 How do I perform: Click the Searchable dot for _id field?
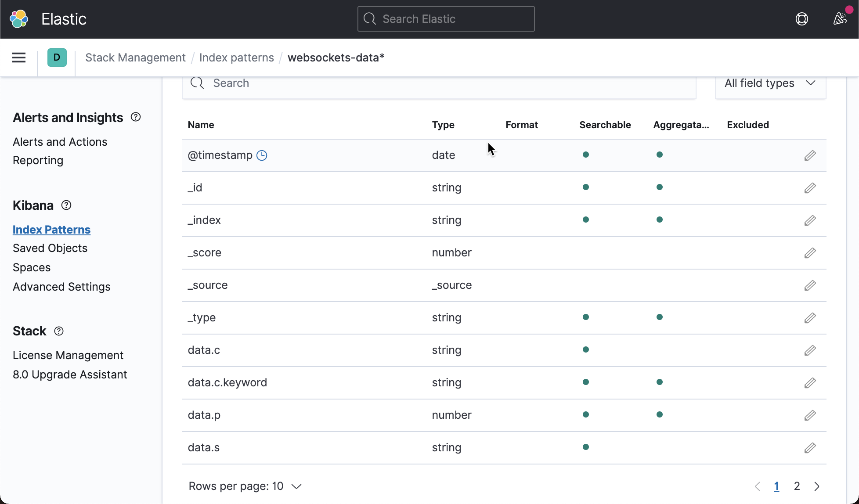tap(586, 187)
